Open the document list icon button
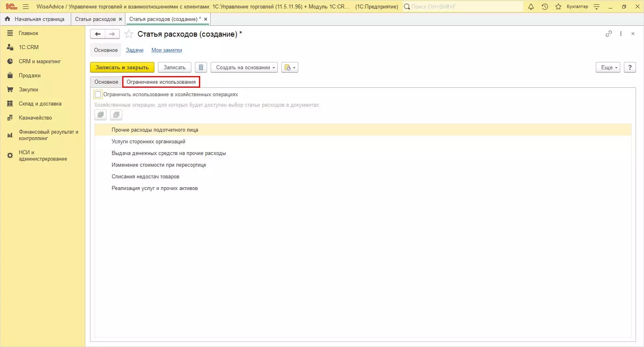The image size is (644, 347). 201,67
